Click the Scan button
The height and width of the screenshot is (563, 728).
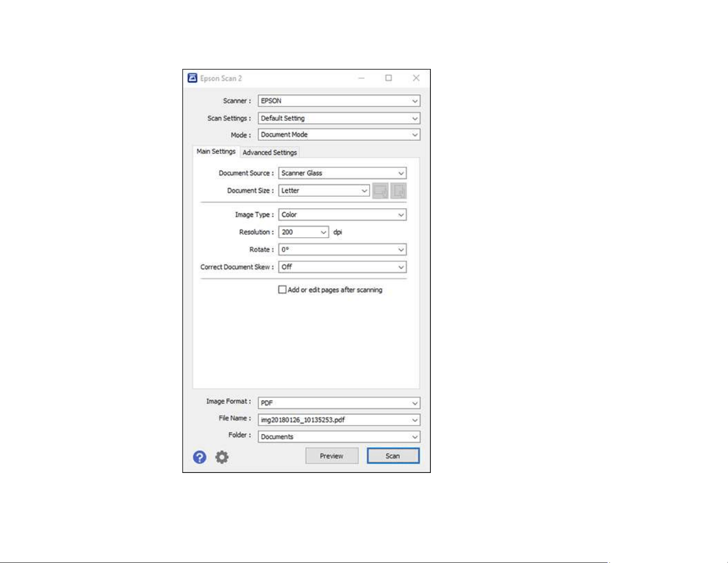tap(393, 456)
